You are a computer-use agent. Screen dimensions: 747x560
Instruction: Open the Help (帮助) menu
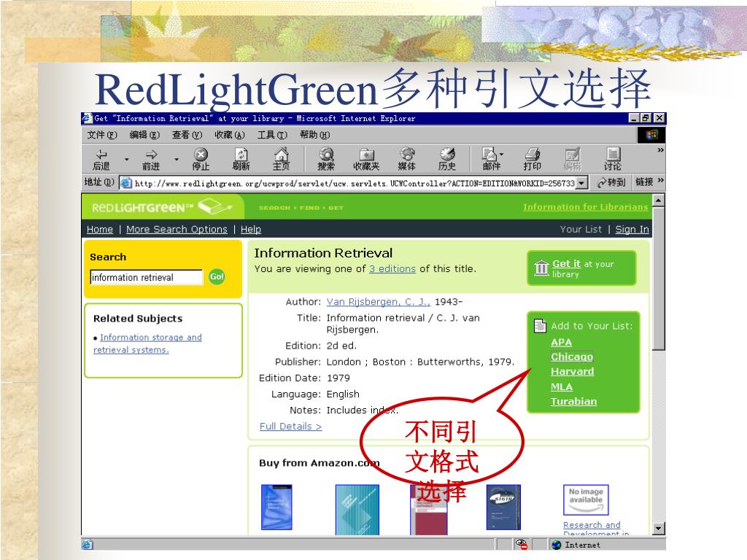[x=314, y=135]
